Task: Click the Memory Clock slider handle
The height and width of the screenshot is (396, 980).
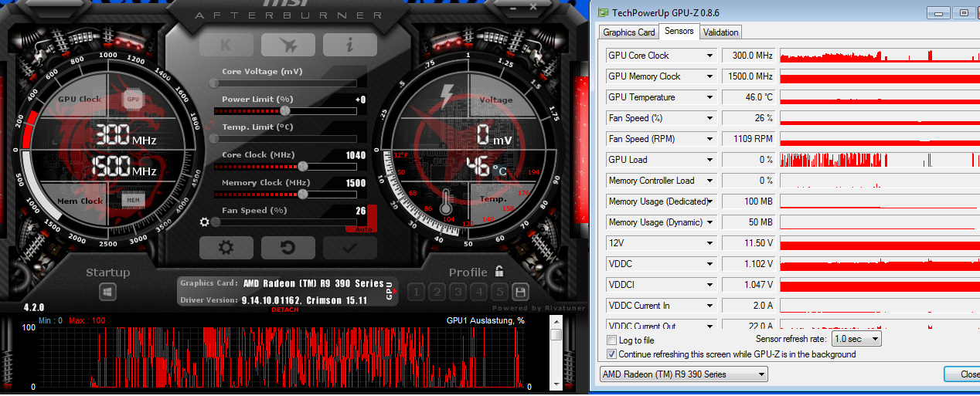Action: coord(303,194)
